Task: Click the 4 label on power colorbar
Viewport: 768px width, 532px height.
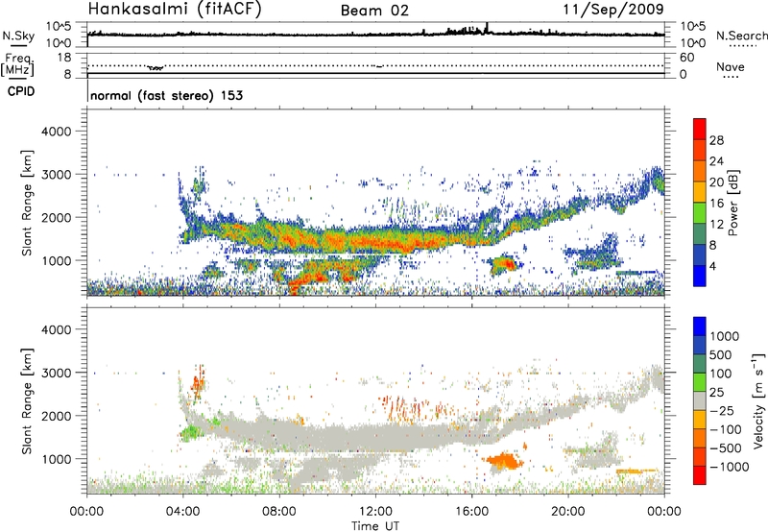Action: pyautogui.click(x=712, y=266)
